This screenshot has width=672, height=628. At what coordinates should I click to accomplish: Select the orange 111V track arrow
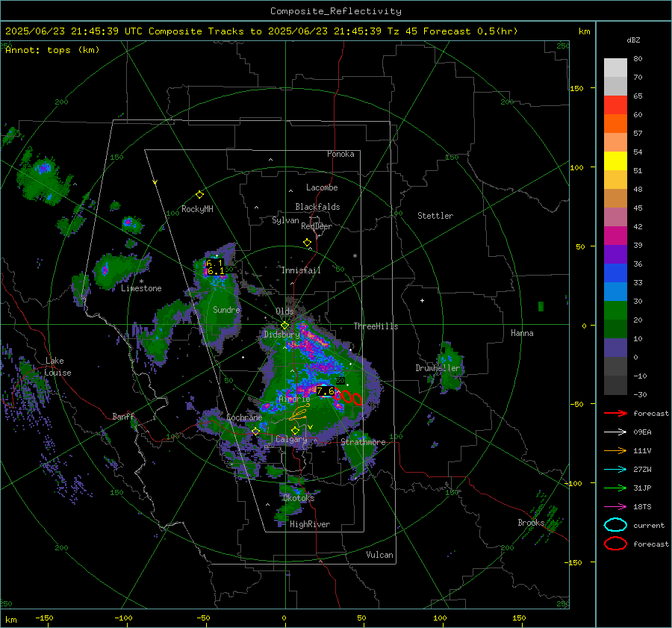(615, 450)
